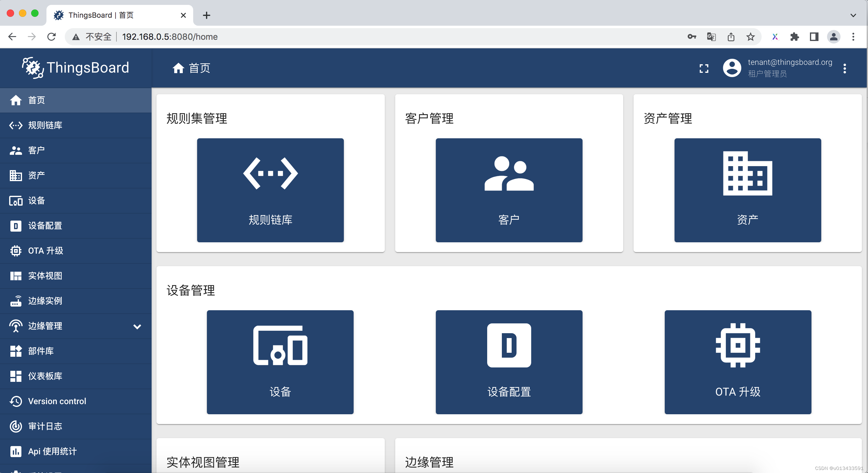Click the 首页 breadcrumb in header
Image resolution: width=868 pixels, height=473 pixels.
click(191, 68)
